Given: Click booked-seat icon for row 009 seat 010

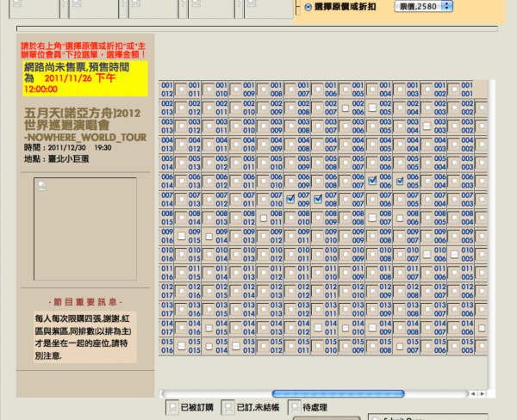Looking at the screenshot, I should [317, 236].
